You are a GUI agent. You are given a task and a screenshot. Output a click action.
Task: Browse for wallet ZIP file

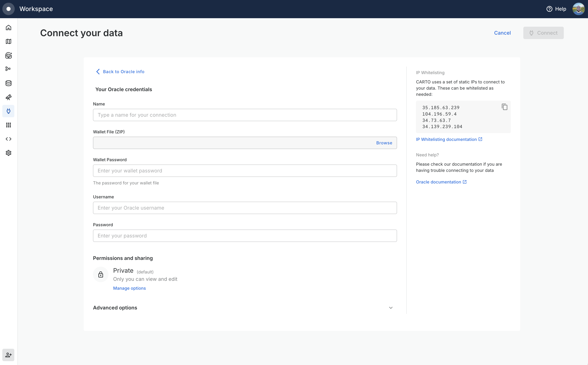tap(384, 143)
